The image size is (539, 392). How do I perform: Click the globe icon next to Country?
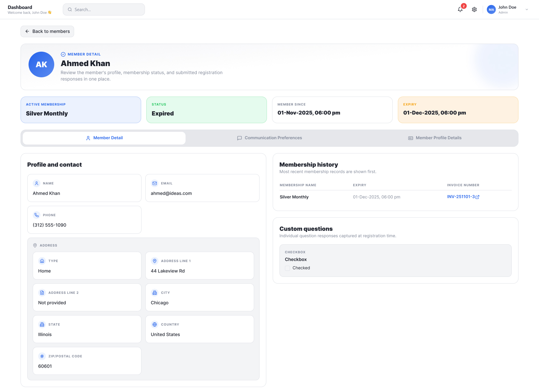(x=155, y=324)
